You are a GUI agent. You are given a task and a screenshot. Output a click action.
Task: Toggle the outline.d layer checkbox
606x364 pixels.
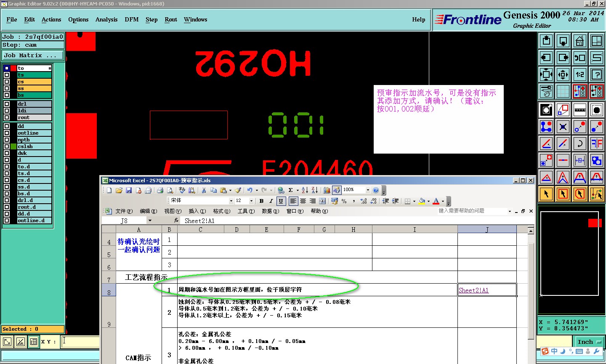click(7, 221)
